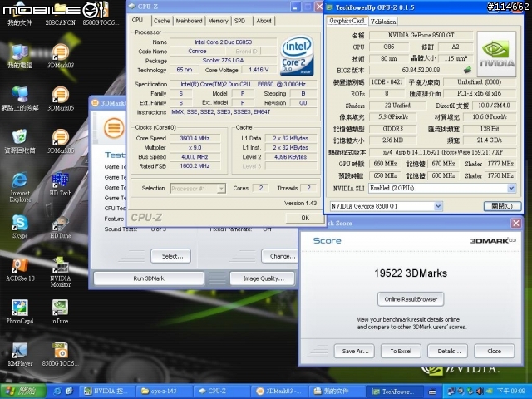Click the CPU Name field Intel Core 2 Duo E6850
Viewport: 532px width, 399px height.
tap(224, 42)
